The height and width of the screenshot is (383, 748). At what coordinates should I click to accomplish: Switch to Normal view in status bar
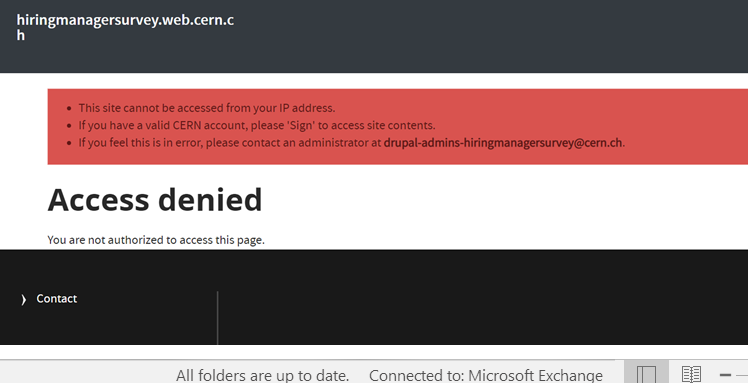point(646,374)
